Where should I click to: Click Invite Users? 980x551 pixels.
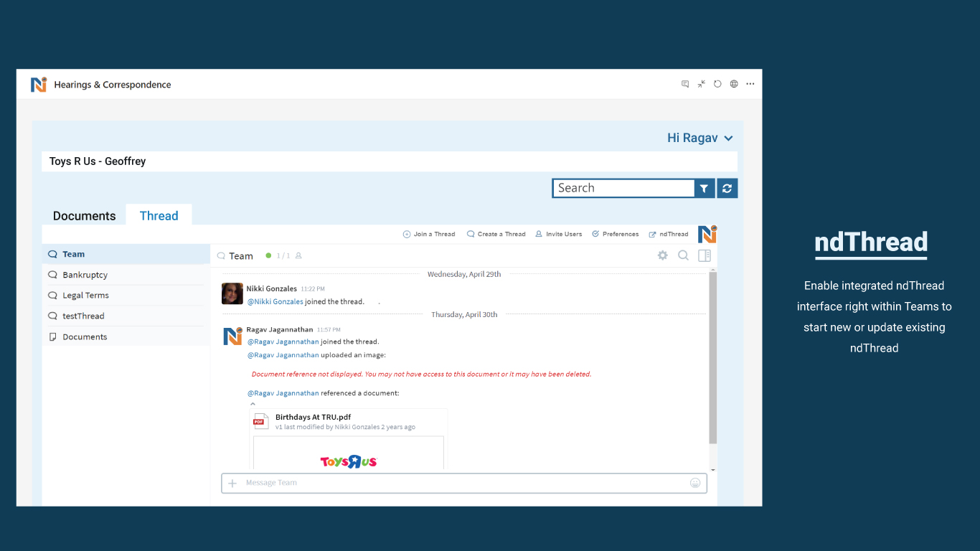coord(559,235)
